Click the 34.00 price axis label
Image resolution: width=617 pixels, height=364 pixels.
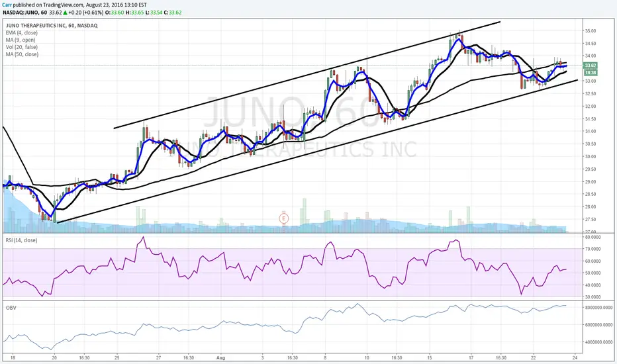[591, 56]
